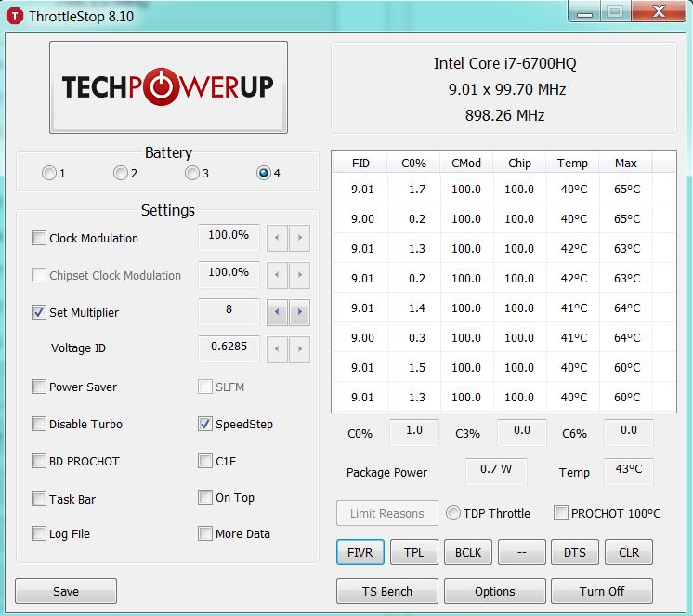This screenshot has width=693, height=616.
Task: Click the 9.01 x 99.70 MHz text
Action: click(507, 89)
